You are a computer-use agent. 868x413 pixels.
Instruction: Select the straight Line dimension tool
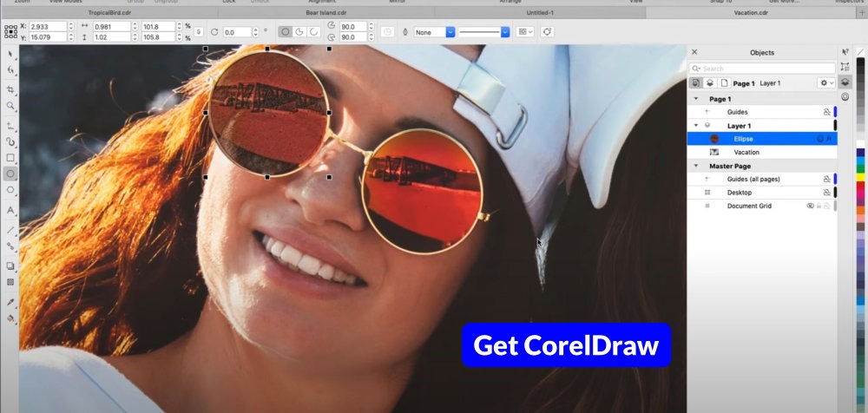10,230
